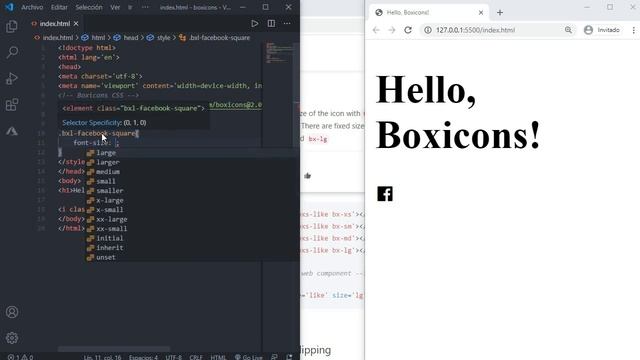This screenshot has height=360, width=640.
Task: Click the Facebook square icon on the page
Action: tap(385, 194)
